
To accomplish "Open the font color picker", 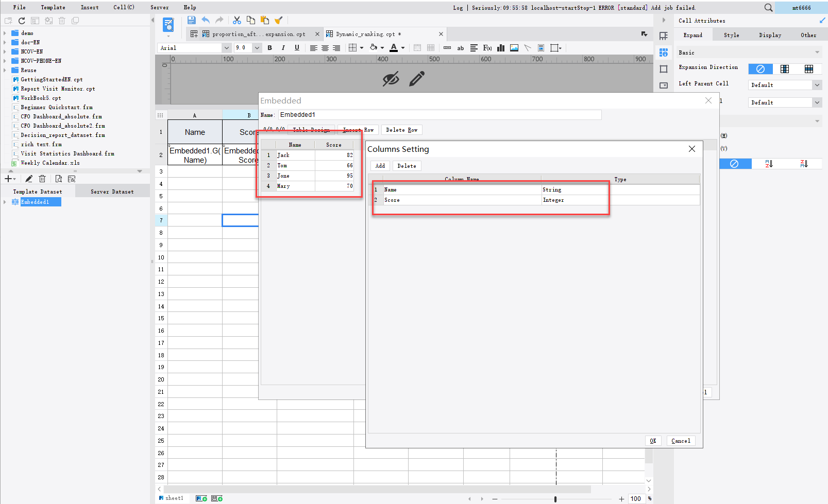I will (x=394, y=48).
